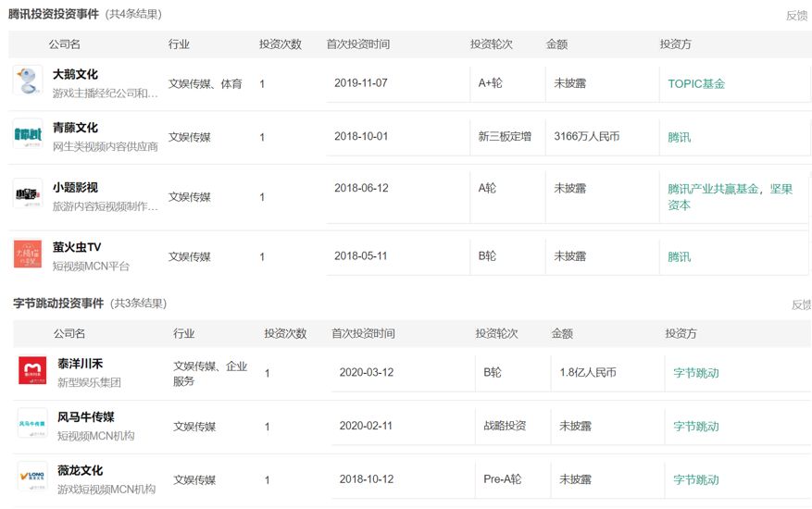The width and height of the screenshot is (812, 509).
Task: Click 腾讯 investor link in 青藤文化 row
Action: pos(679,137)
